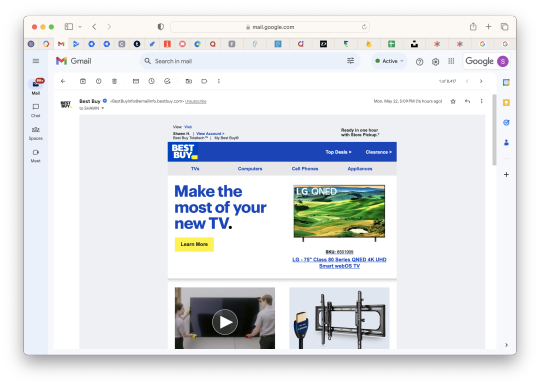Delete the email with trash icon

point(114,81)
